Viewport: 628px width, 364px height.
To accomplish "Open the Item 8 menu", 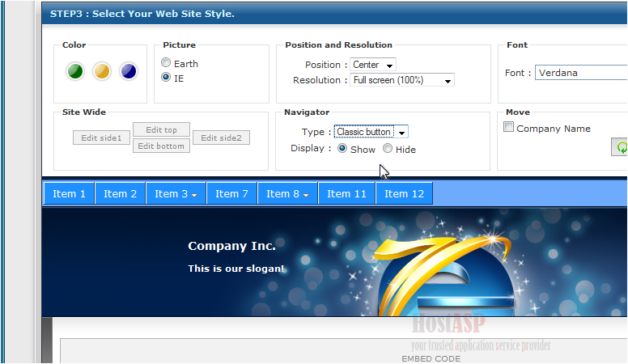I will (287, 193).
